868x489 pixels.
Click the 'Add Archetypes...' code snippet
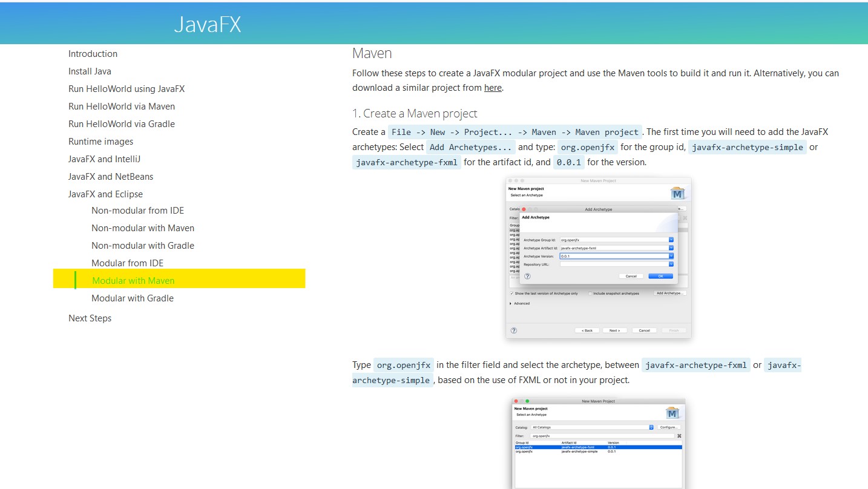pyautogui.click(x=471, y=147)
